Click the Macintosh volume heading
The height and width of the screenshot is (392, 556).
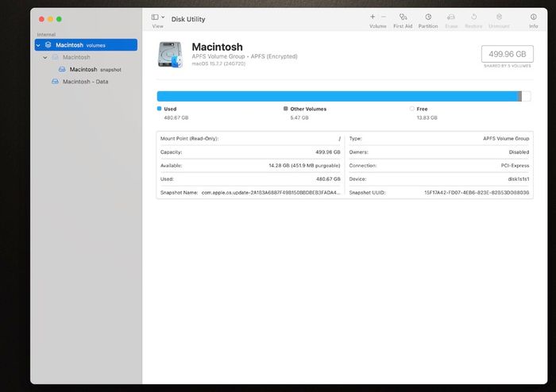[218, 47]
